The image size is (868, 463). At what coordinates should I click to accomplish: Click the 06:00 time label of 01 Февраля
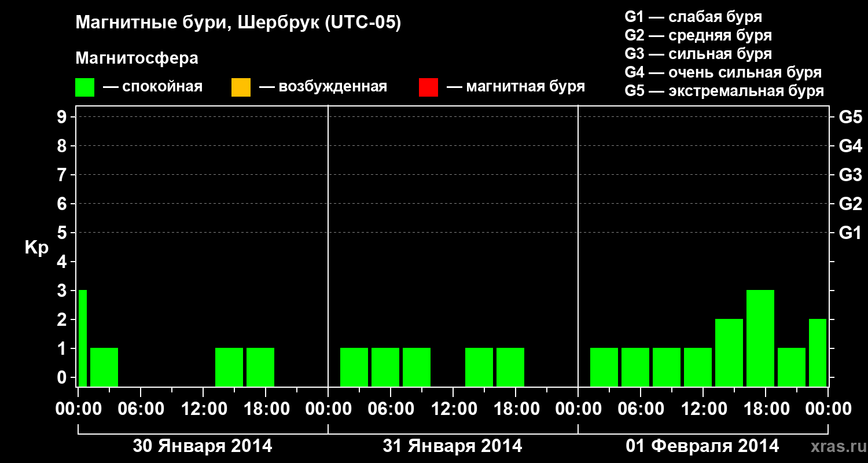pos(641,409)
